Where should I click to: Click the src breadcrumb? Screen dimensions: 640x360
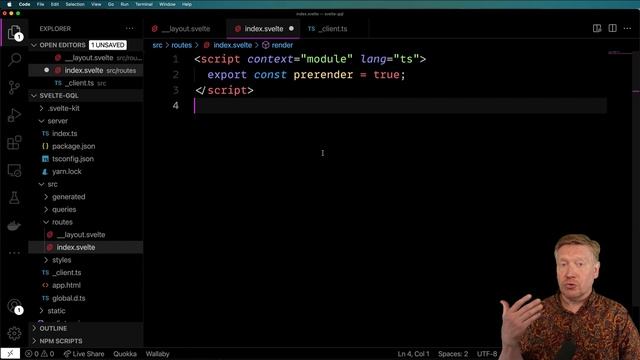pos(157,45)
